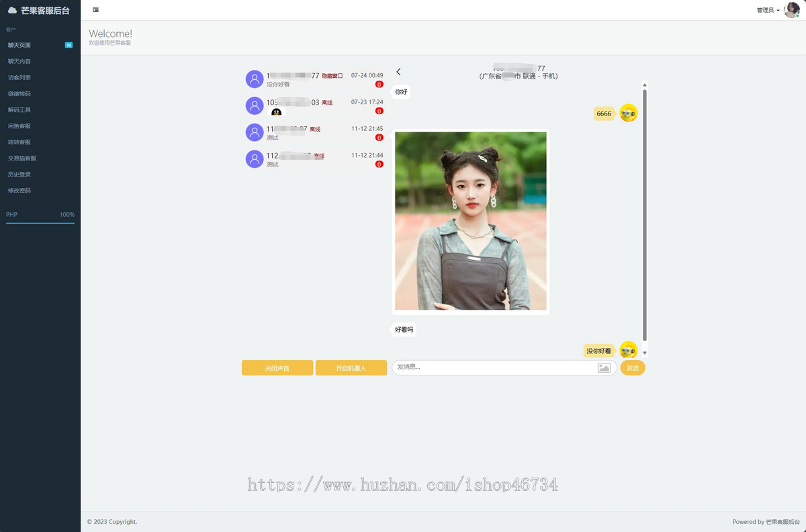Click 离线 status on the 07-23 17:24 chat
The width and height of the screenshot is (806, 532).
327,103
